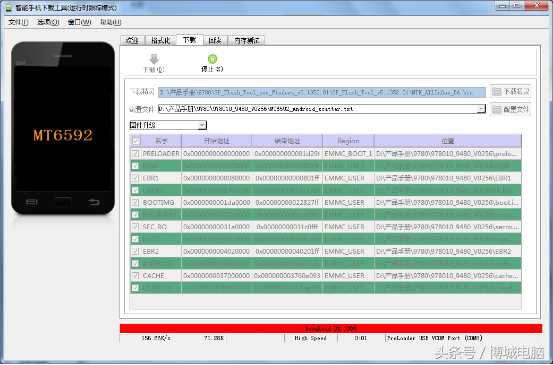Toggle the PRELOADER row checkbox
Viewport: 553px width, 365px height.
135,153
